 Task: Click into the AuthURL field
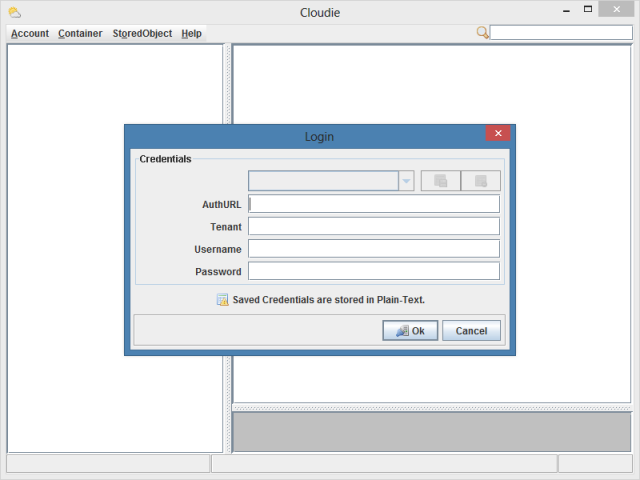pos(374,204)
